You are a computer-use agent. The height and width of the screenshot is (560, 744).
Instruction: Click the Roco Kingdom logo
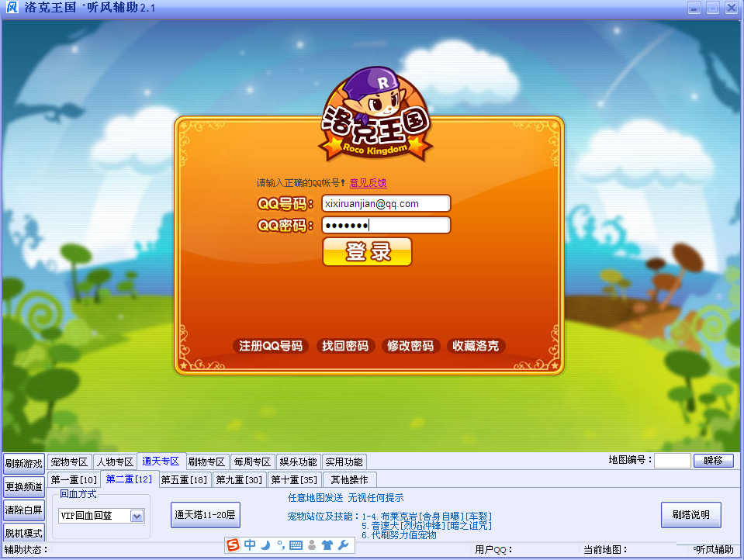[375, 116]
